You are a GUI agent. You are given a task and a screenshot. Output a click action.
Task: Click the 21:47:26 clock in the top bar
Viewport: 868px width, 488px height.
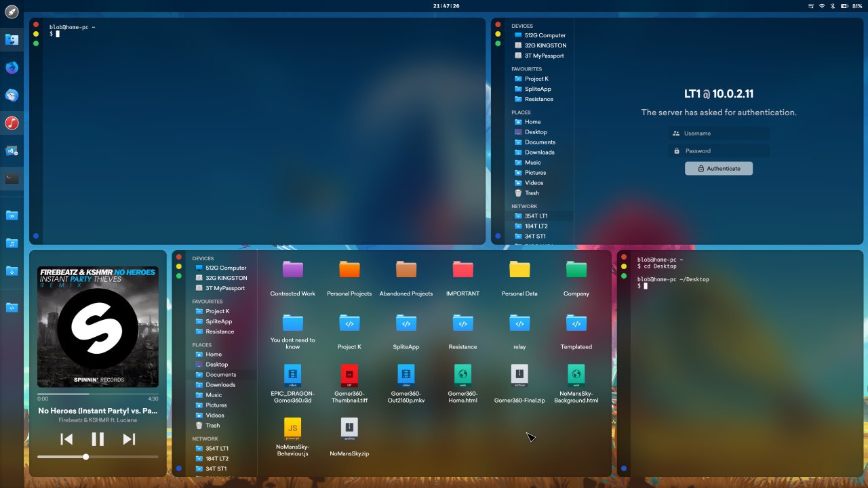[x=446, y=5]
